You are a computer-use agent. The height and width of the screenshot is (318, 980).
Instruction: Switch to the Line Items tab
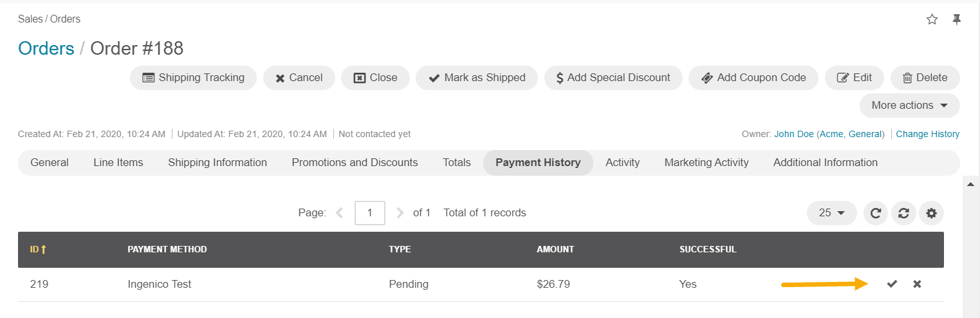pyautogui.click(x=118, y=163)
